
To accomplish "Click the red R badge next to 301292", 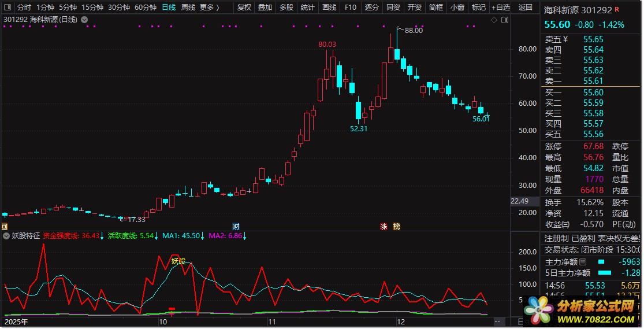I will coord(617,9).
